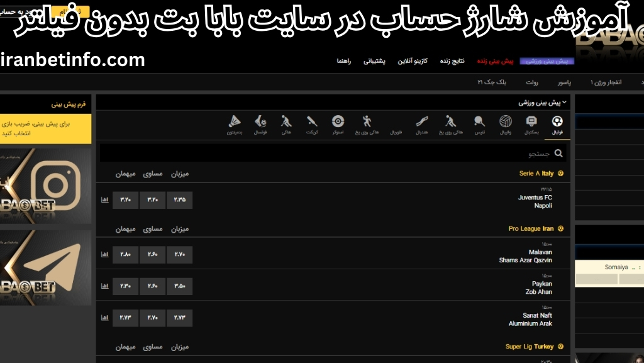Pick the away odds ۲.۸۰ for Shams Azar Qazvin
The width and height of the screenshot is (644, 363).
(125, 254)
